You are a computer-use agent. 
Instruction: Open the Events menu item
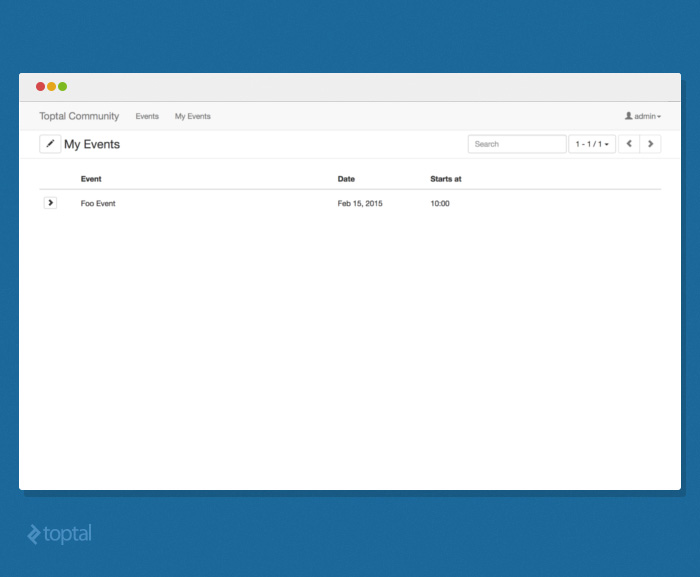pyautogui.click(x=147, y=116)
